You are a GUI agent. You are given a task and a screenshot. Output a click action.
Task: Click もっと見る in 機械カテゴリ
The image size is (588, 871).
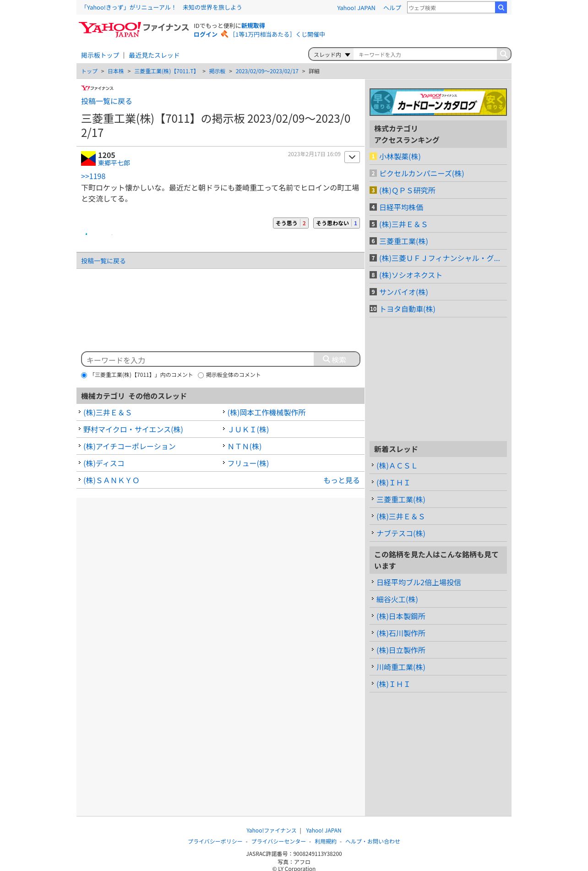pyautogui.click(x=341, y=480)
